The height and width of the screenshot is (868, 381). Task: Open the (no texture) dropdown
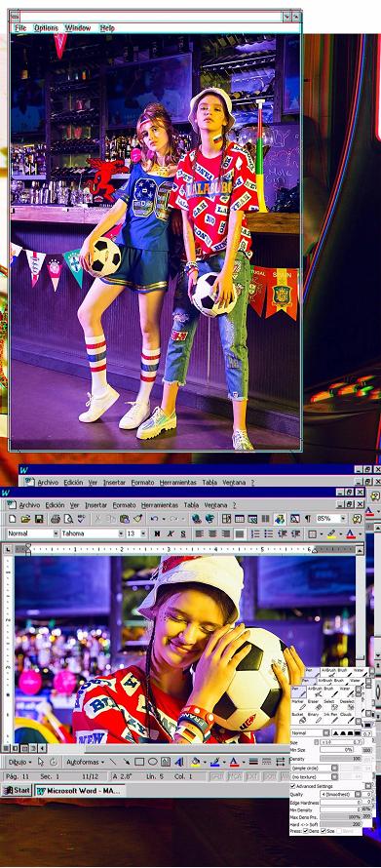point(334,776)
